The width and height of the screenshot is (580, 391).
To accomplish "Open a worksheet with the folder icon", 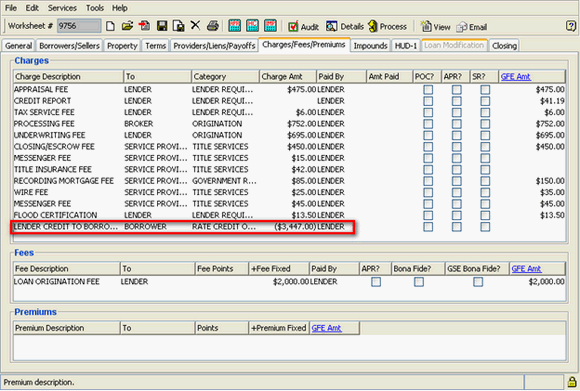I will click(127, 26).
